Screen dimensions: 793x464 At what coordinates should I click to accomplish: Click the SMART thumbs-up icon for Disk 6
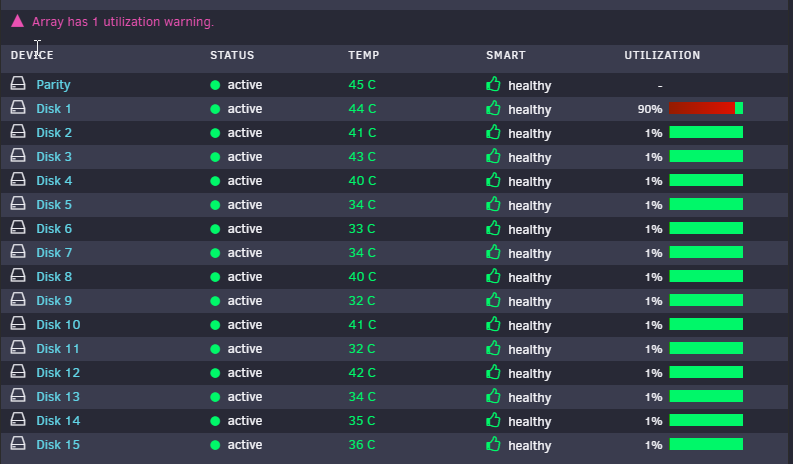coord(493,228)
